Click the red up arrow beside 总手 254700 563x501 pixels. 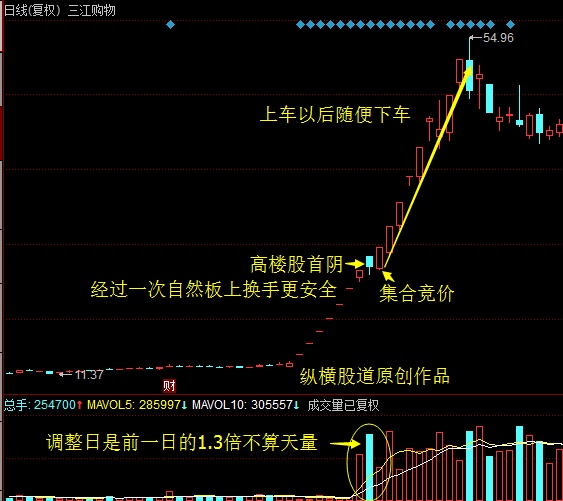coord(79,405)
